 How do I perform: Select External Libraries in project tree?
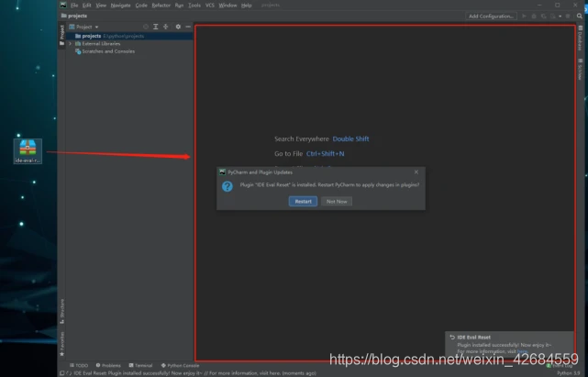pos(101,43)
